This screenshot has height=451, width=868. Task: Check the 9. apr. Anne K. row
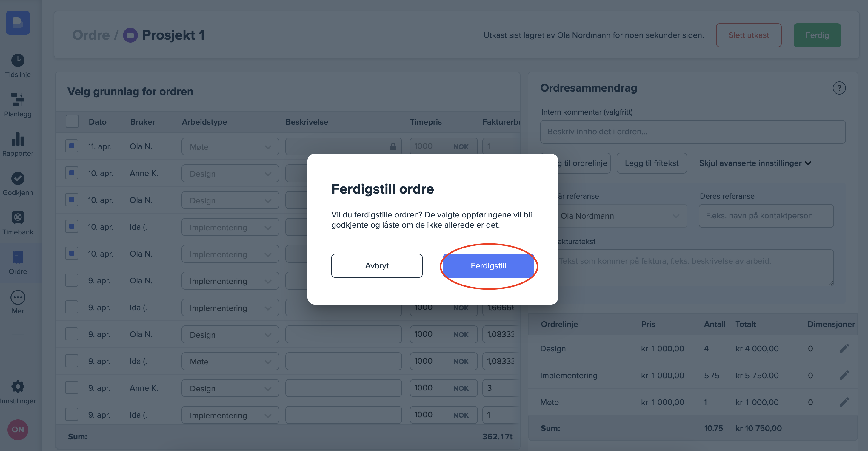coord(71,388)
